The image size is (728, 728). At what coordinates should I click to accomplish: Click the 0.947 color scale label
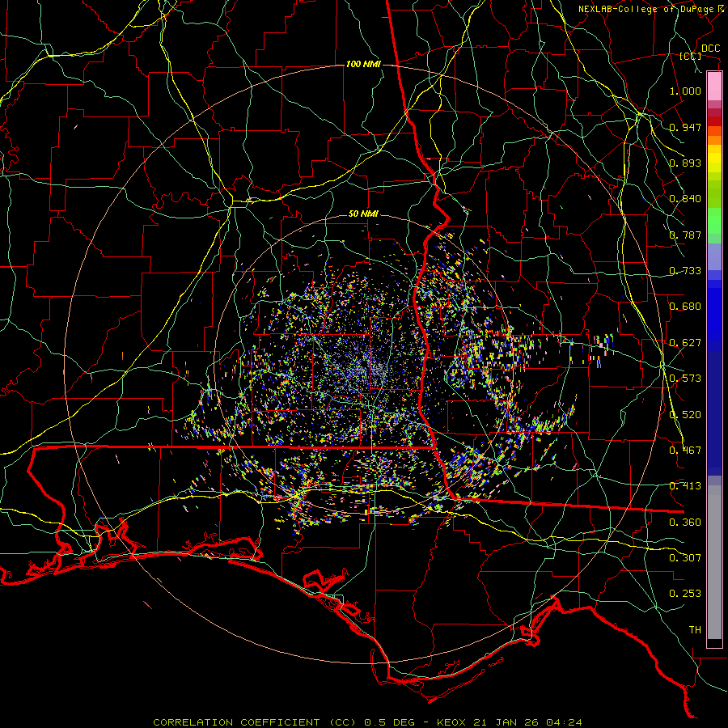[685, 127]
